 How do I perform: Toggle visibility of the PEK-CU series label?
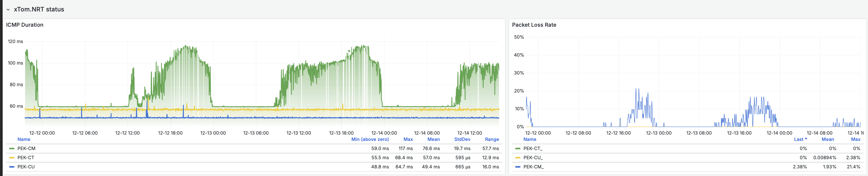[26, 167]
